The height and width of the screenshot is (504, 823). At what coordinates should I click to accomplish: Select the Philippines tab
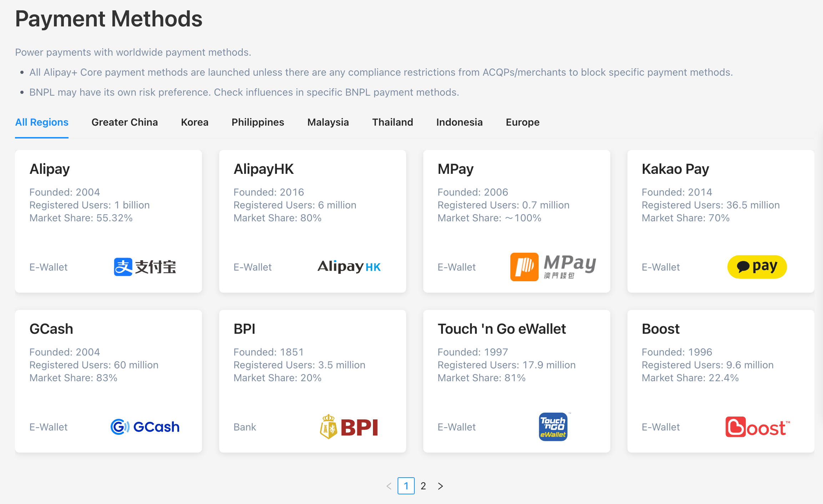(x=258, y=122)
